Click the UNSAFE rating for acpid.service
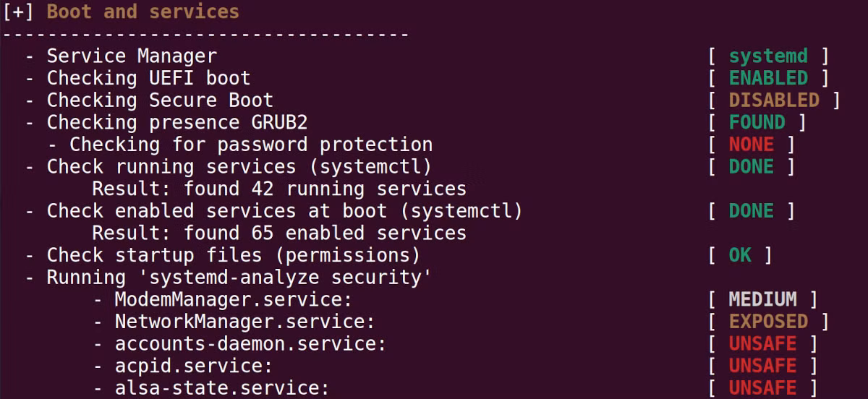868x399 pixels. [762, 366]
